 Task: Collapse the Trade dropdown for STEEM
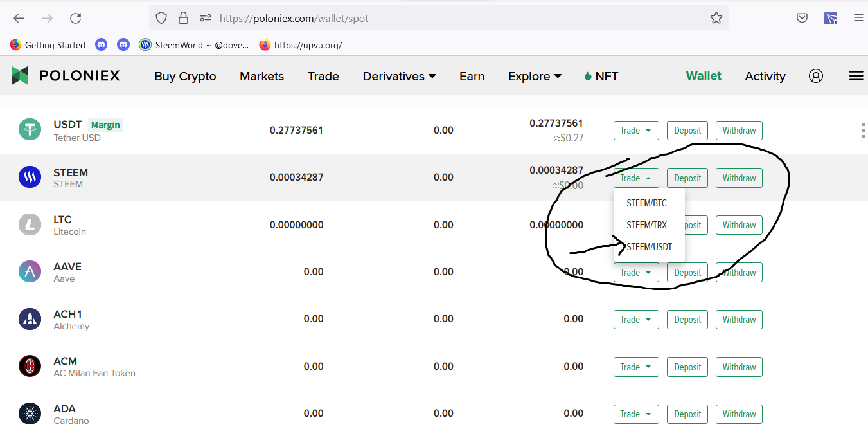coord(636,178)
